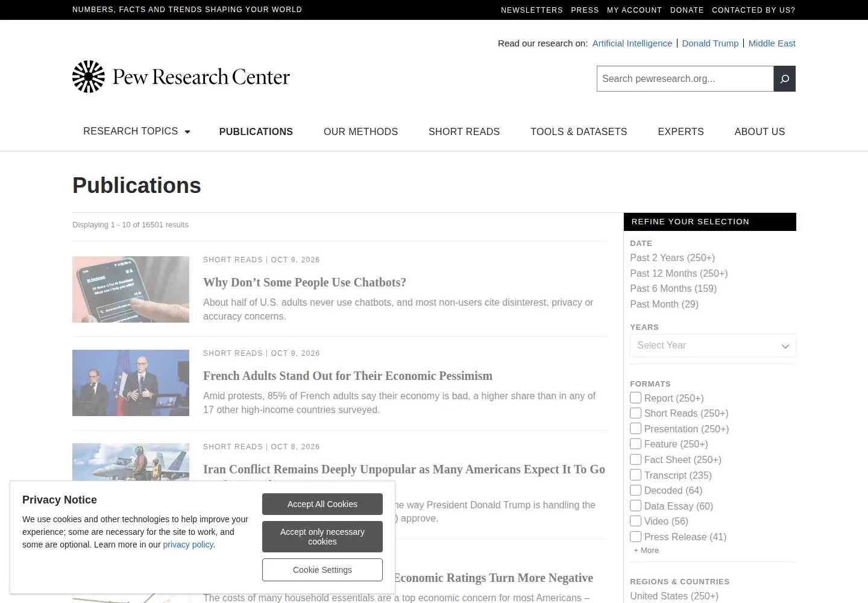
Task: Open the French economic pessimism thumbnail
Action: click(131, 383)
